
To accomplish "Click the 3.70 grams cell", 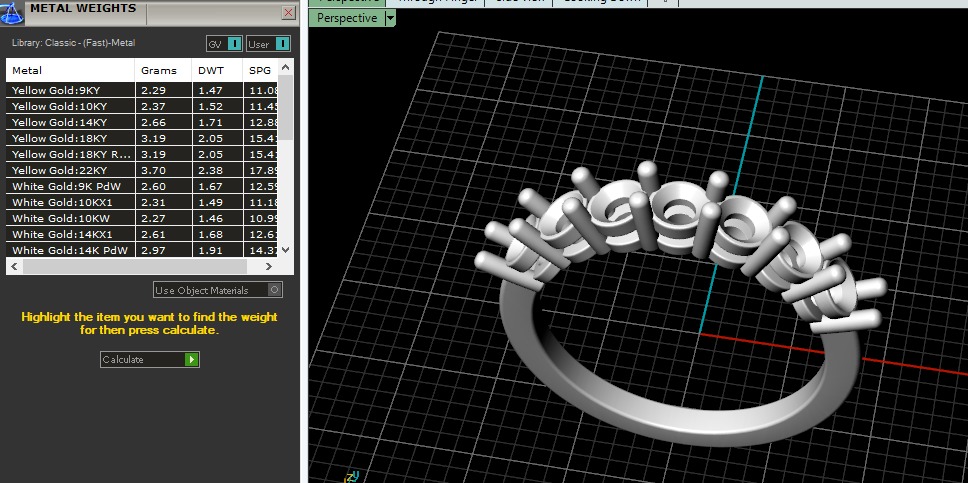I will pyautogui.click(x=163, y=170).
